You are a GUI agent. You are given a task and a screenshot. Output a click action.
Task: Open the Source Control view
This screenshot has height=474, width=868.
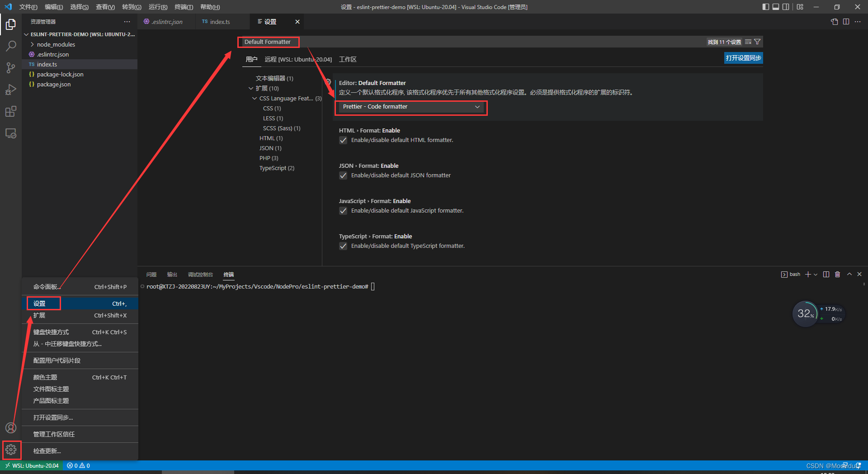11,67
